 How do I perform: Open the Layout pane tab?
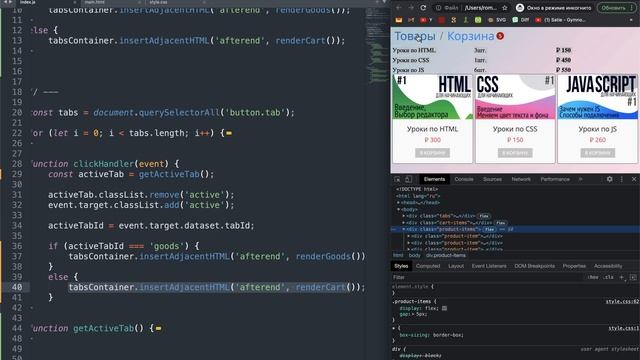tap(456, 266)
